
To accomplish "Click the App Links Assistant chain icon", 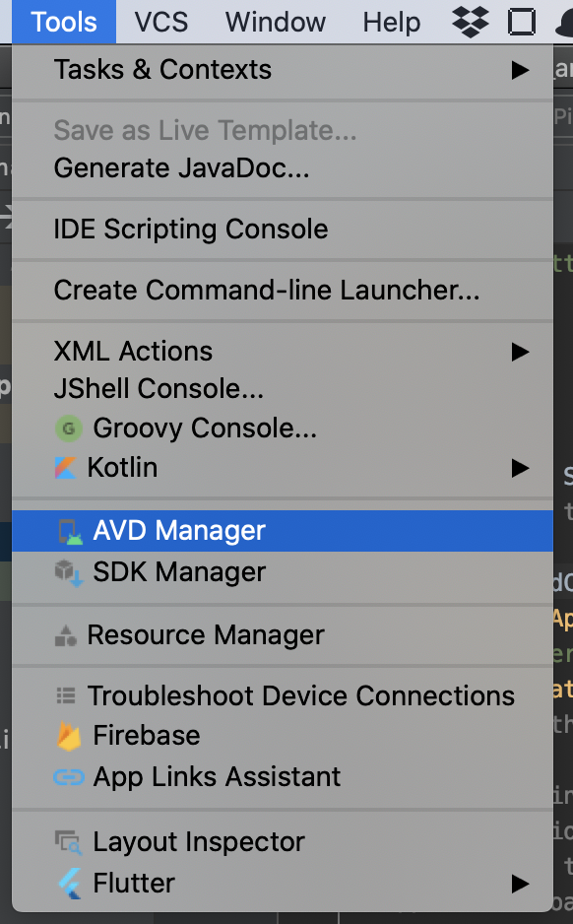I will coord(69,777).
